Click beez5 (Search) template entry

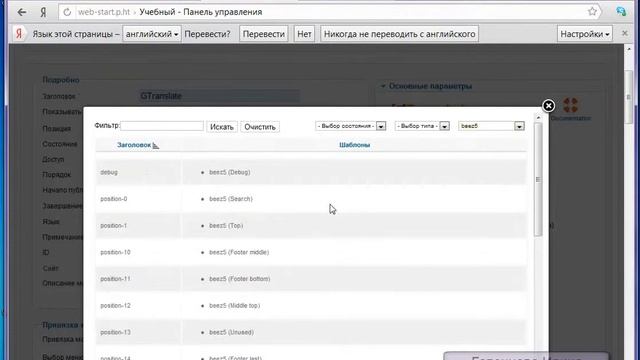tap(231, 199)
